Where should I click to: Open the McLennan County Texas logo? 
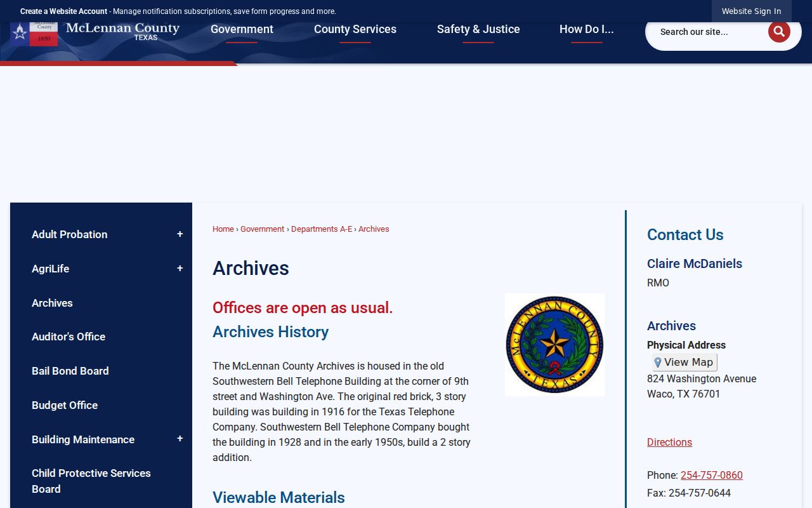[95, 33]
